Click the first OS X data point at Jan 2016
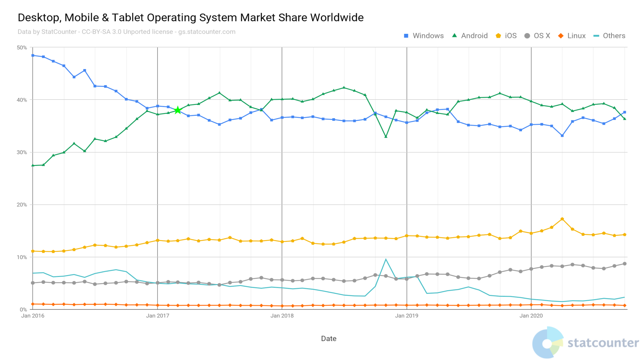 33,283
